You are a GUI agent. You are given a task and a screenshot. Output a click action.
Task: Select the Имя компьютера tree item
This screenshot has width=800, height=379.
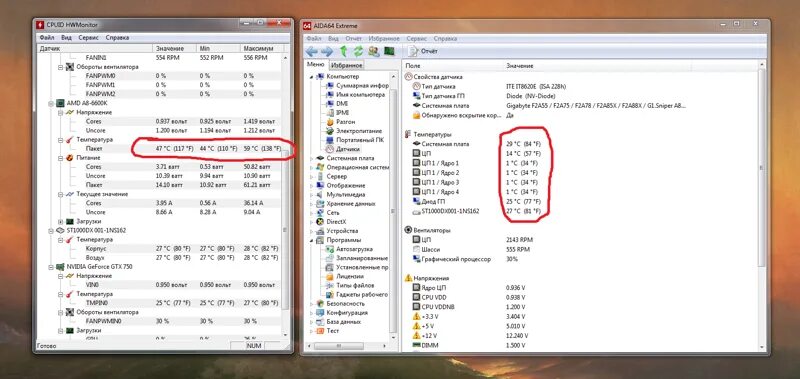pos(360,95)
